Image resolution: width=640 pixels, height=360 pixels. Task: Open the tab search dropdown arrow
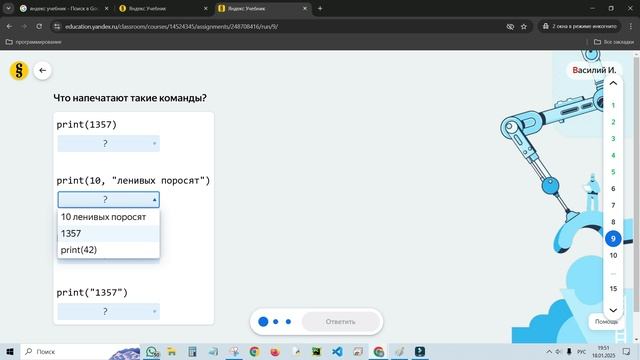pos(8,8)
